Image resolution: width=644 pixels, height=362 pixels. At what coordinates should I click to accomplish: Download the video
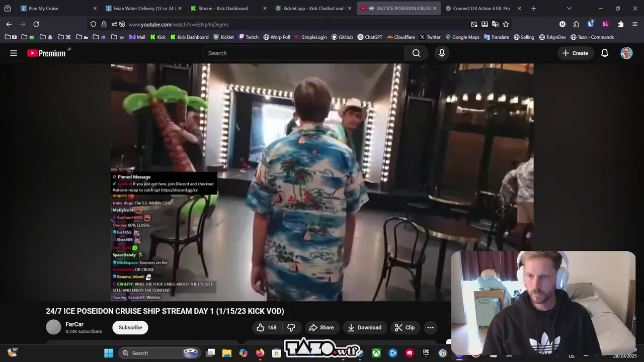(365, 327)
